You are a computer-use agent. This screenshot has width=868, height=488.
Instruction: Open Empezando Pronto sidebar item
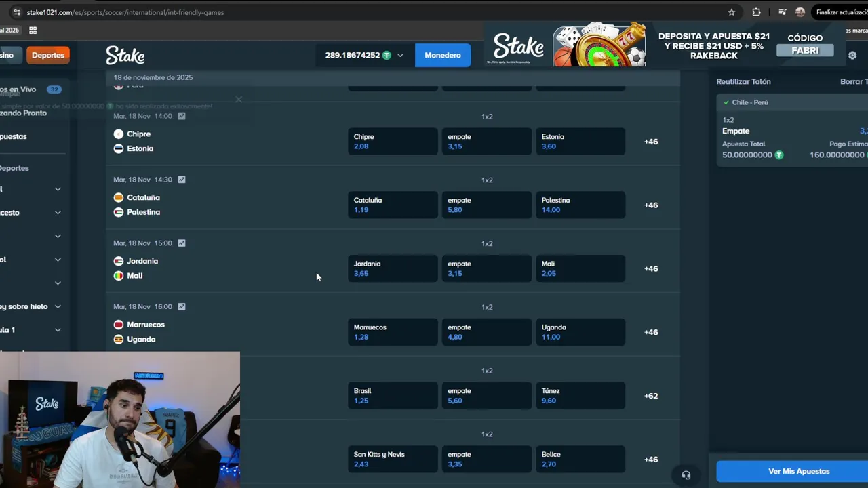pyautogui.click(x=24, y=113)
